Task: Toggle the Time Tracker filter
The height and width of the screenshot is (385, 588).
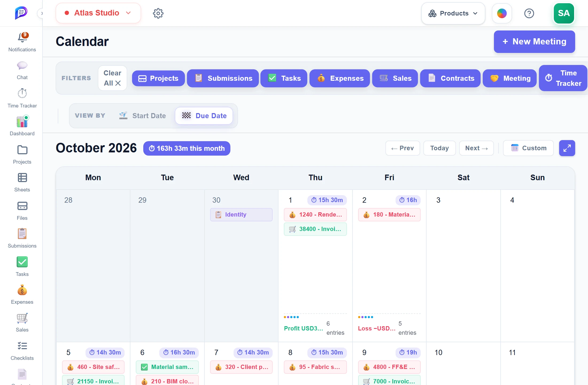Action: 563,78
